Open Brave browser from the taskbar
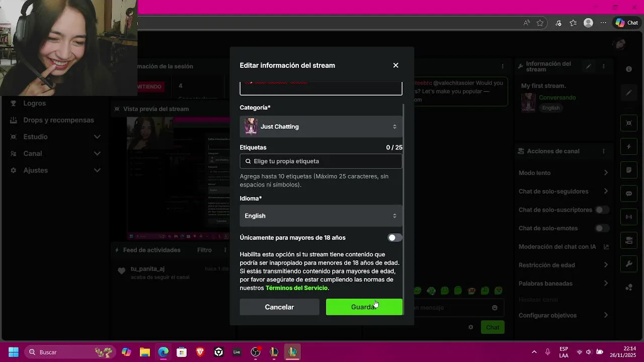644x362 pixels. pos(200,352)
